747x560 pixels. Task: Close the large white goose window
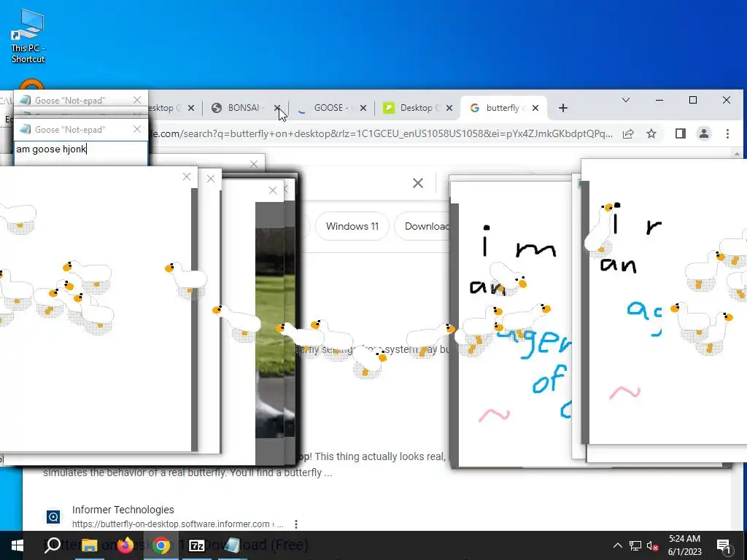click(187, 176)
